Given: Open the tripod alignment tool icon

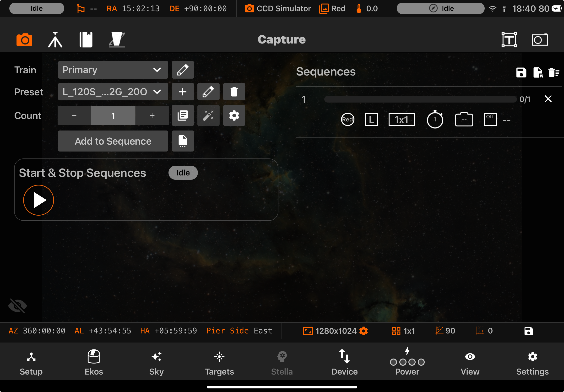Looking at the screenshot, I should (x=55, y=39).
